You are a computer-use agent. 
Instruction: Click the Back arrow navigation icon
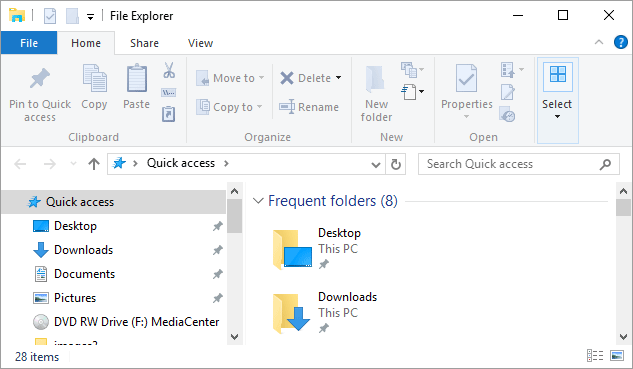[20, 164]
